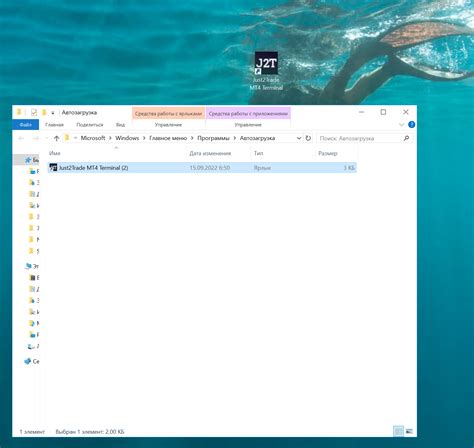Select Quick access star item in sidebar
Screen dimensions: 474x448
pyautogui.click(x=32, y=160)
